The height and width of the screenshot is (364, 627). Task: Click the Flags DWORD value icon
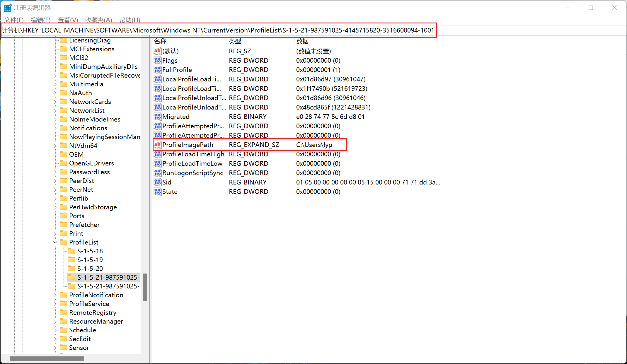(157, 60)
